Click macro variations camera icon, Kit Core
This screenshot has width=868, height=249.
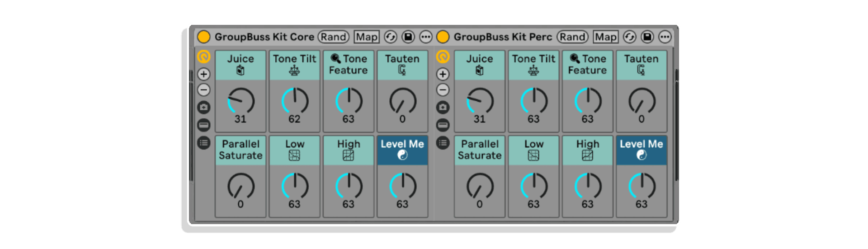(204, 107)
